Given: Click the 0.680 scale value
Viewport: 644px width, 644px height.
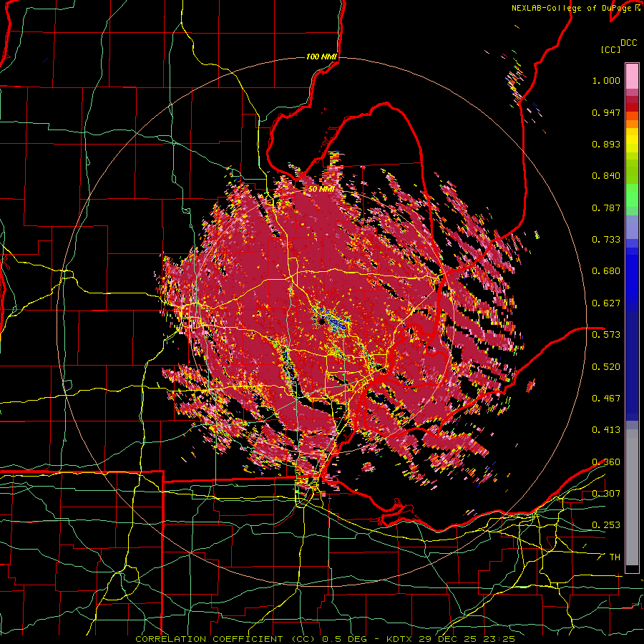Looking at the screenshot, I should (606, 271).
